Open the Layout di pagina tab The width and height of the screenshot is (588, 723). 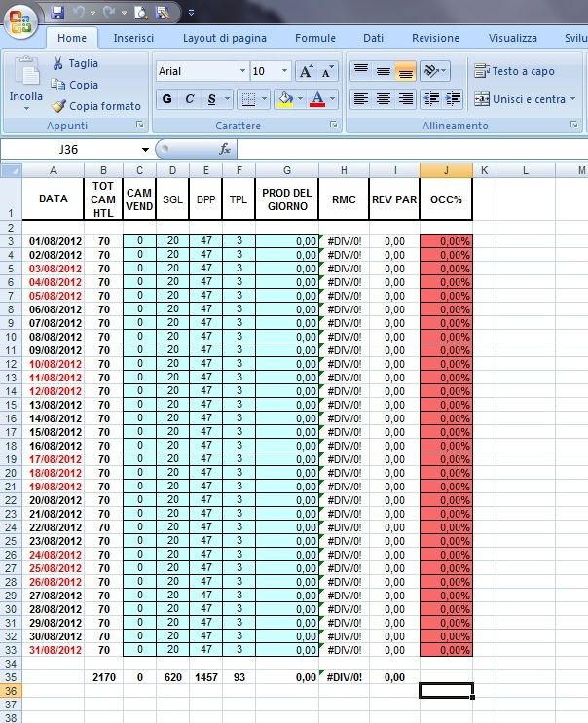pos(224,38)
